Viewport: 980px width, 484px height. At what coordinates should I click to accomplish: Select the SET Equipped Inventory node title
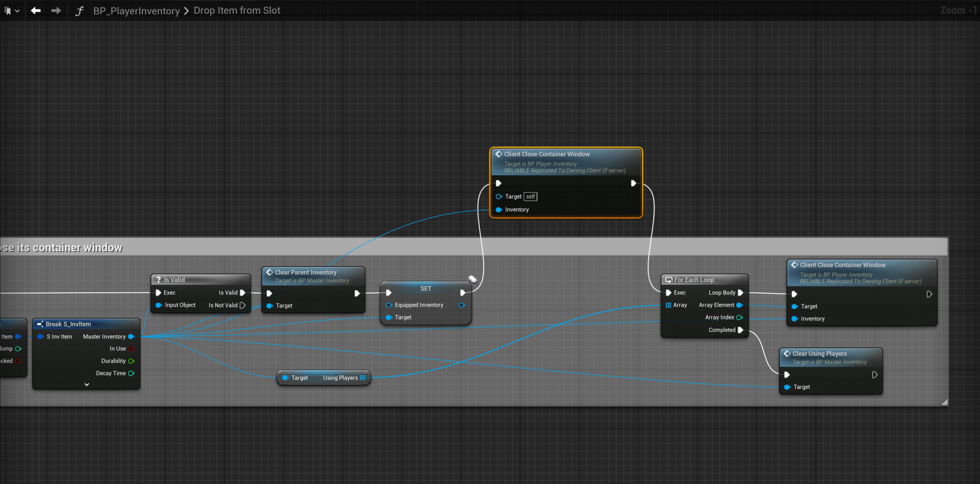tap(425, 288)
